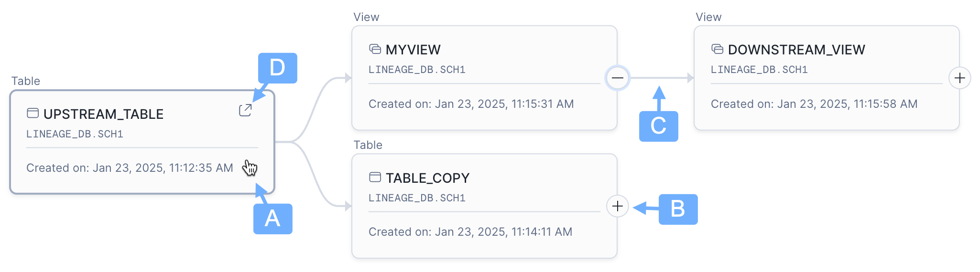Select the TABLE_COPY node title
980x272 pixels.
pos(427,178)
